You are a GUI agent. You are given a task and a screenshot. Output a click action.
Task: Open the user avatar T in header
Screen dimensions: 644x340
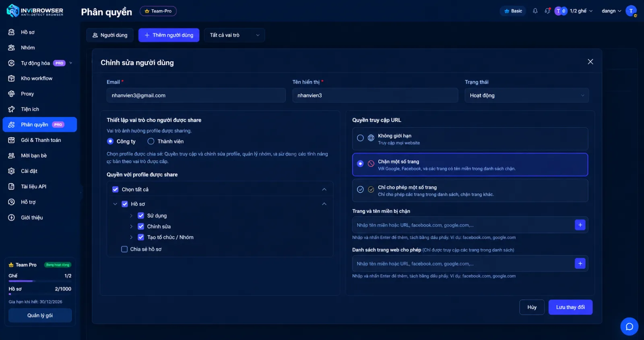click(x=631, y=11)
